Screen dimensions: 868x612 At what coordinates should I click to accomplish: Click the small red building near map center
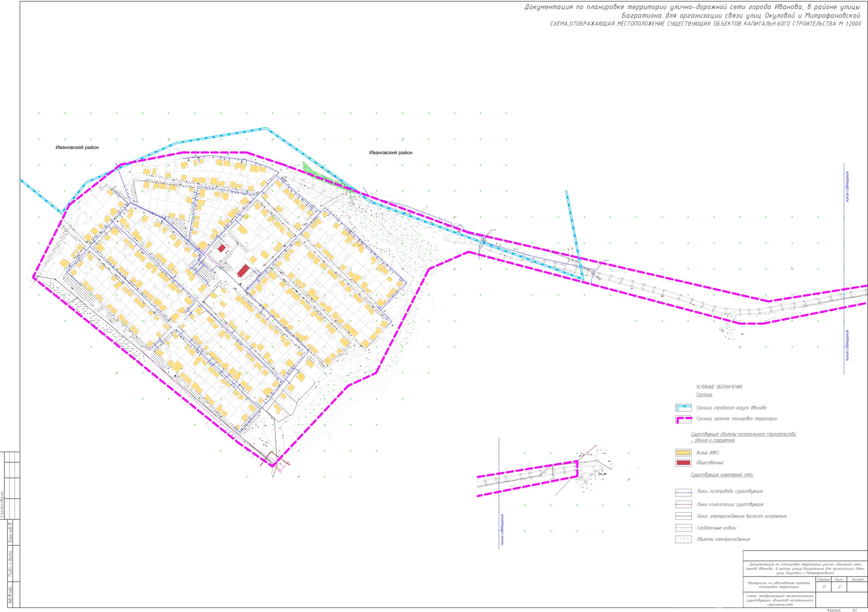pyautogui.click(x=221, y=248)
